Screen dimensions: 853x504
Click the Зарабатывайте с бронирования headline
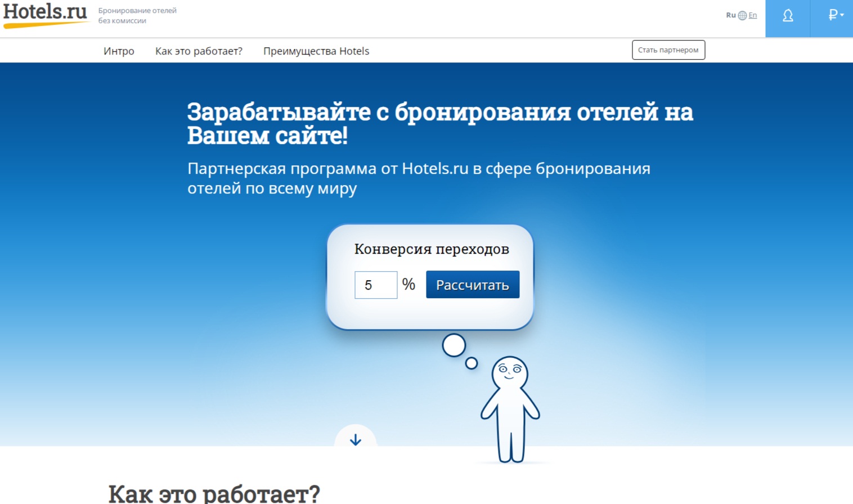440,123
